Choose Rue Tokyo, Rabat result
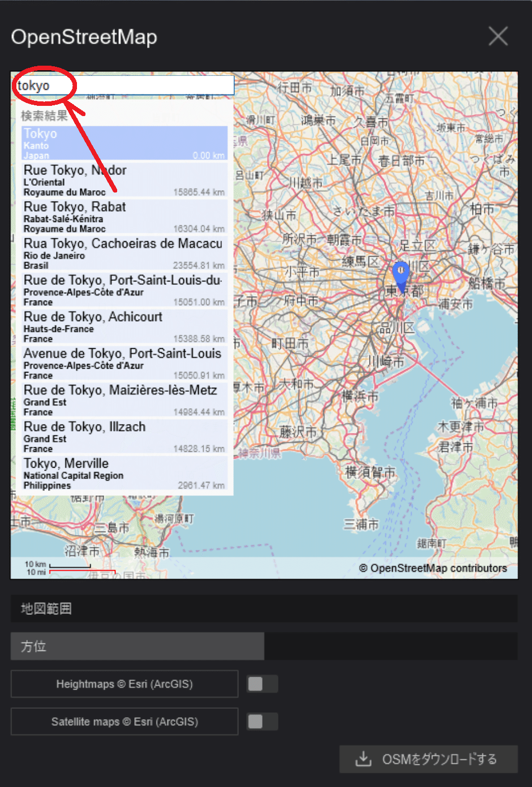Screen dimensions: 532x787 (125, 217)
